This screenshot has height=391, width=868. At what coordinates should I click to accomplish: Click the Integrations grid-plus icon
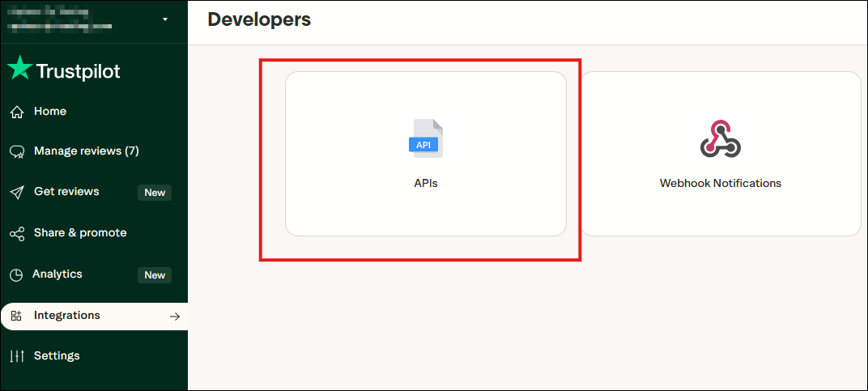click(17, 317)
